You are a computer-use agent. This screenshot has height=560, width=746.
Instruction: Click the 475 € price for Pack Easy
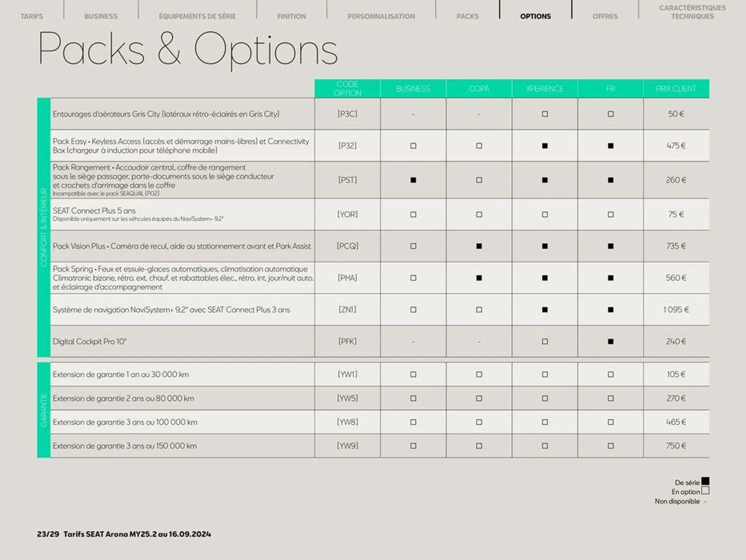tap(676, 146)
